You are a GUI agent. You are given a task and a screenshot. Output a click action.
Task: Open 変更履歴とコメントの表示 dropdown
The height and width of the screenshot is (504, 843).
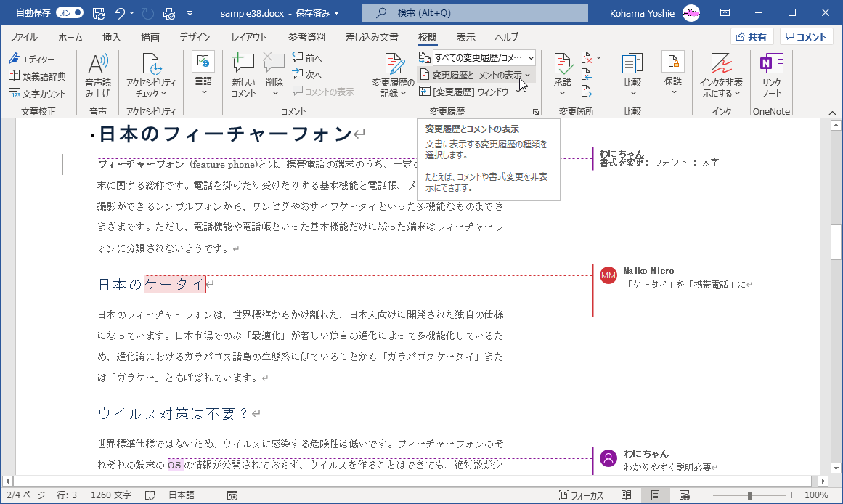[x=472, y=74]
